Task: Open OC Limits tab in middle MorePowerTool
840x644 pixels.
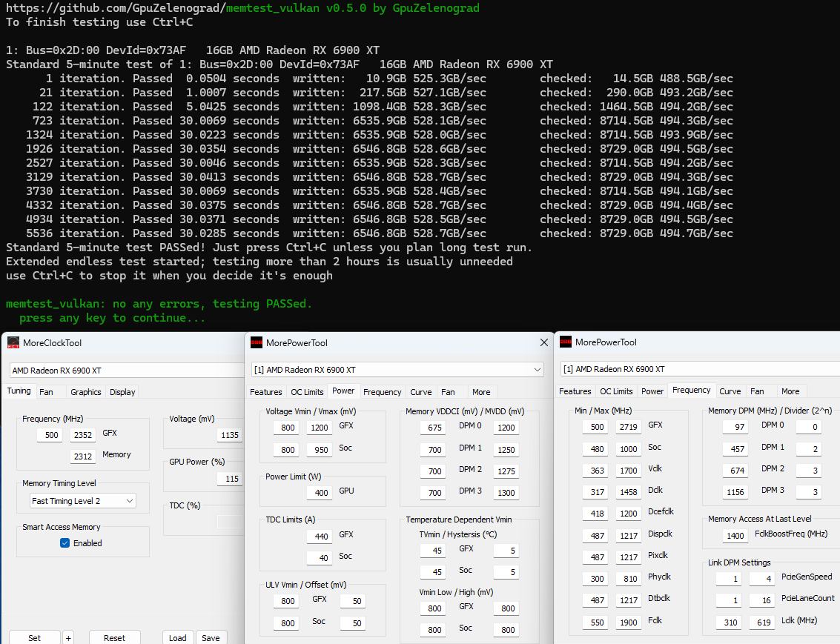Action: click(x=307, y=392)
